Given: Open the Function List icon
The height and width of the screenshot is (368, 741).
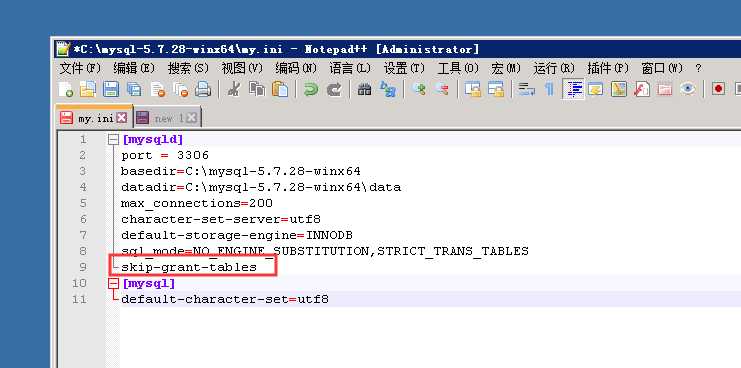Looking at the screenshot, I should (641, 89).
